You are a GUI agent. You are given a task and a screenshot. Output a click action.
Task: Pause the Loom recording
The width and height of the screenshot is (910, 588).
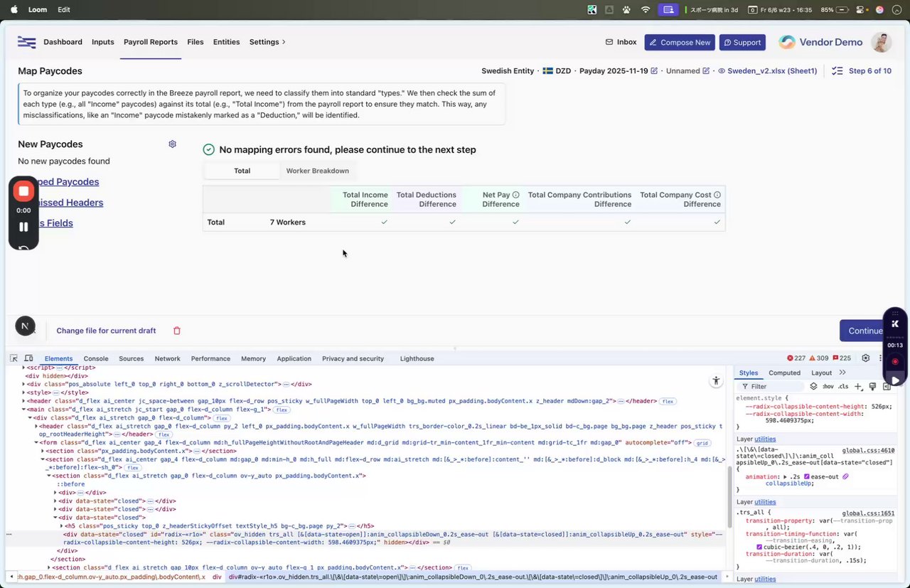(23, 227)
